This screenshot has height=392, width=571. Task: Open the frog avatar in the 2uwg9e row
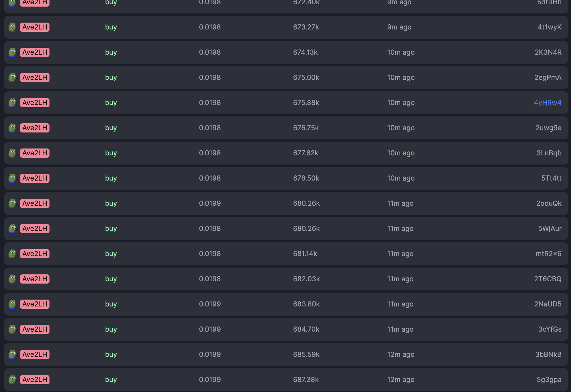click(x=13, y=128)
